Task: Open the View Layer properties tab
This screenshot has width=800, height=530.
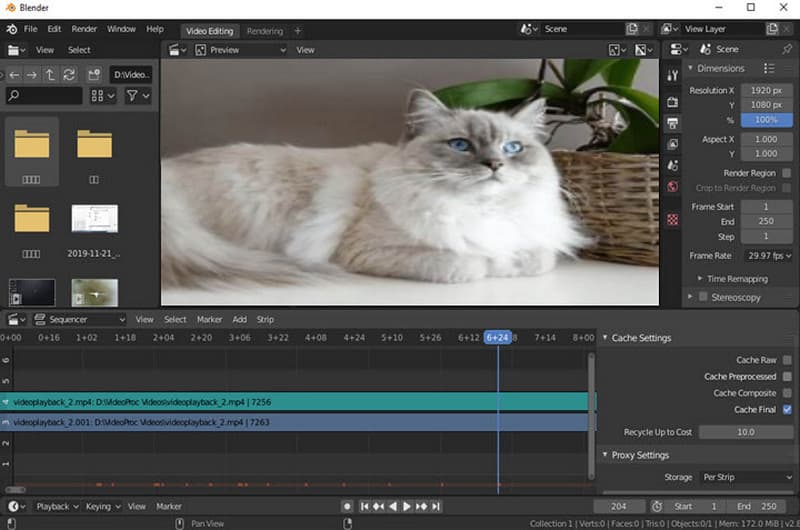Action: 672,144
